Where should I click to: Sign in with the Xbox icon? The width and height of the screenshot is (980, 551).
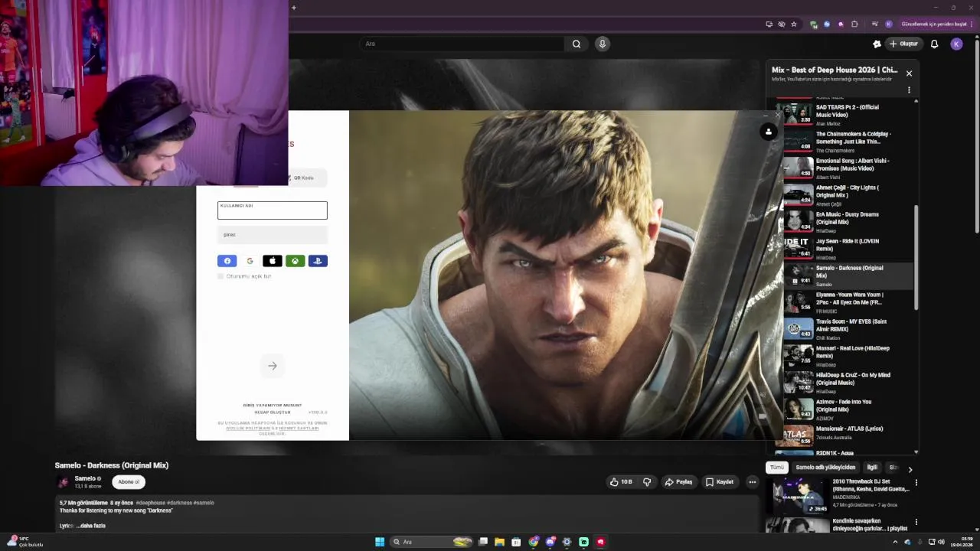coord(295,261)
